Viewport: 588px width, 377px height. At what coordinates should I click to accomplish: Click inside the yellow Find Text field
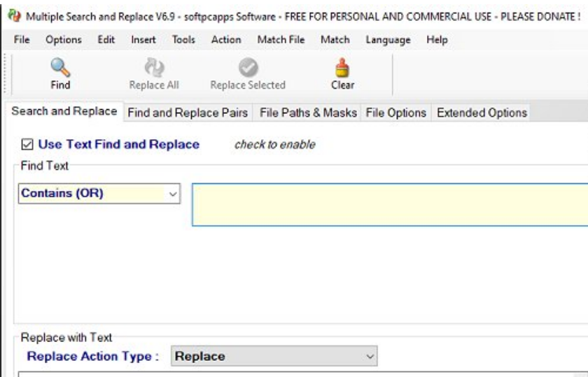(x=388, y=204)
